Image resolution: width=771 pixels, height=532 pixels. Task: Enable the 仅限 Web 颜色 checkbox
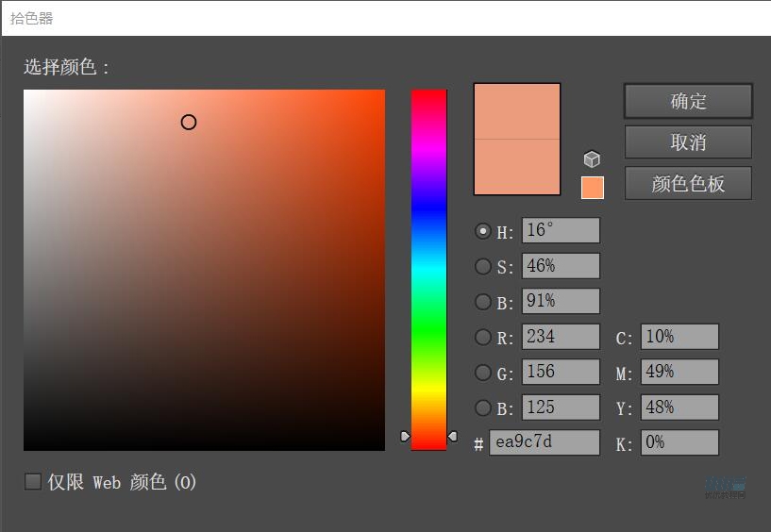pyautogui.click(x=33, y=482)
